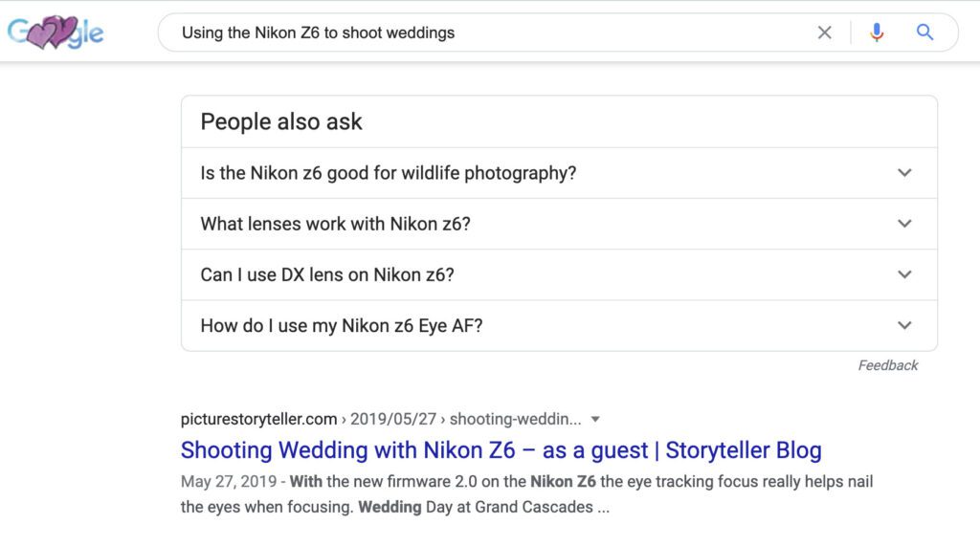980x546 pixels.
Task: Click the result snippet text about firmware 2.0
Action: pos(527,494)
